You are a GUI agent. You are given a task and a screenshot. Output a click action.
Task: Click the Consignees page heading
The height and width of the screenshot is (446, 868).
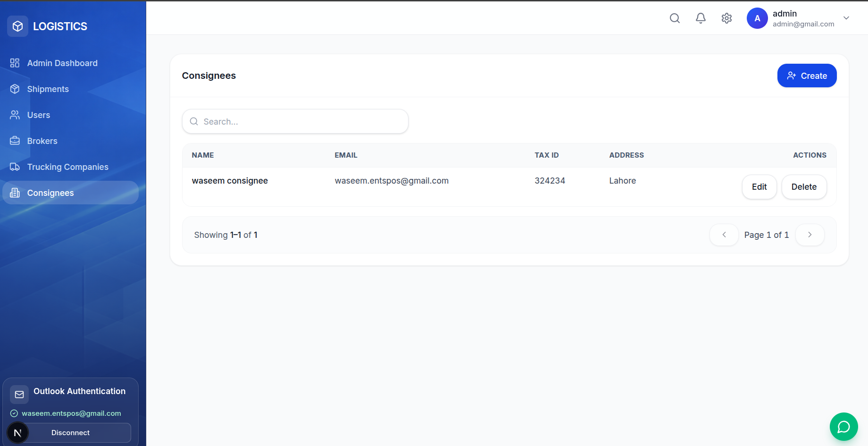tap(209, 76)
